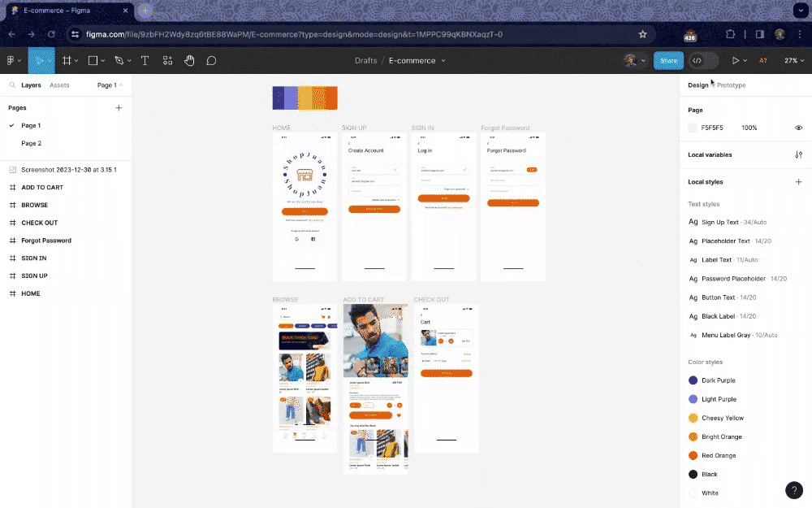Toggle Dev Mode switch

(x=703, y=61)
